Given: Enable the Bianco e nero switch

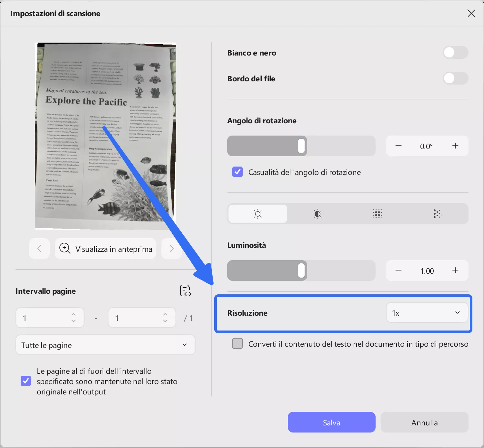Looking at the screenshot, I should [x=455, y=52].
